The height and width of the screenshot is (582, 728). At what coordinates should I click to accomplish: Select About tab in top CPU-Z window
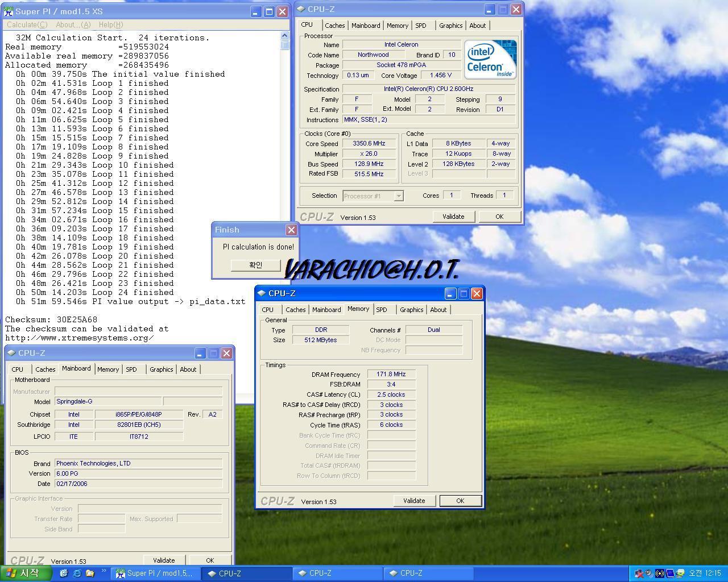(x=477, y=26)
